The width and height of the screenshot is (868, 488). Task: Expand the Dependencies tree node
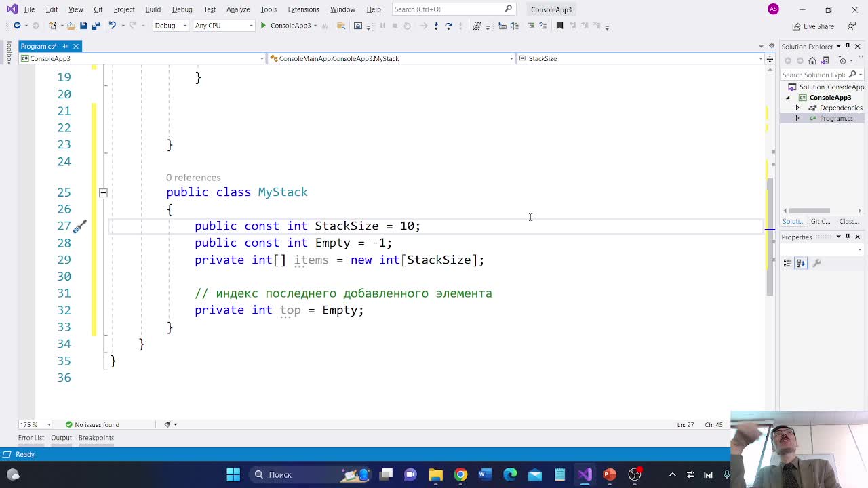pos(797,108)
